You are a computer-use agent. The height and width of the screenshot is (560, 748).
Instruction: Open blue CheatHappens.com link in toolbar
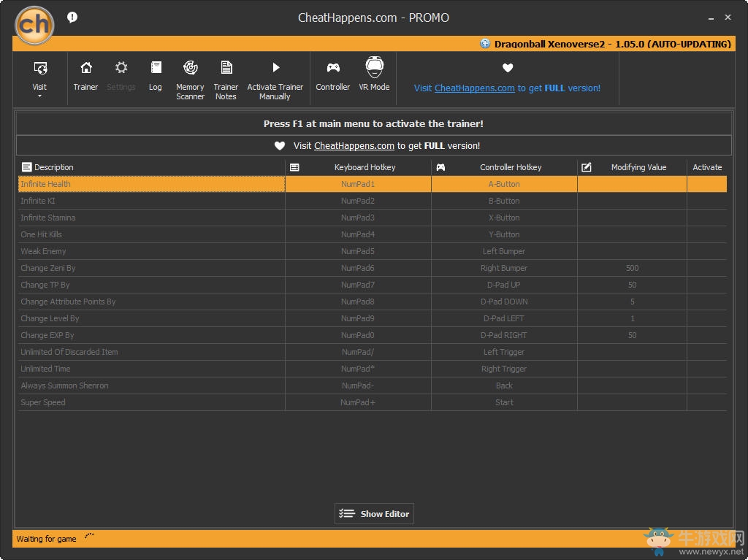pyautogui.click(x=474, y=88)
